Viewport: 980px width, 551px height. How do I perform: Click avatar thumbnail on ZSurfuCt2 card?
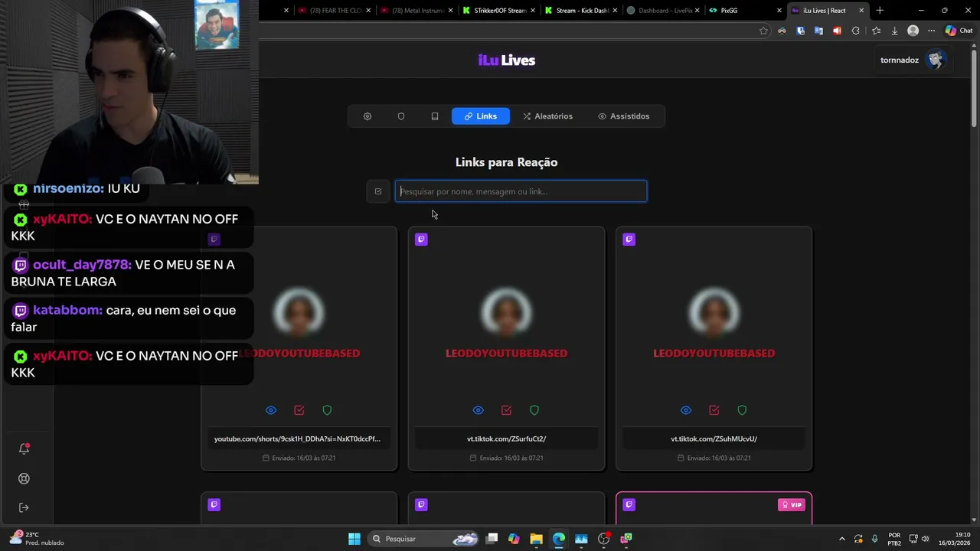506,314
